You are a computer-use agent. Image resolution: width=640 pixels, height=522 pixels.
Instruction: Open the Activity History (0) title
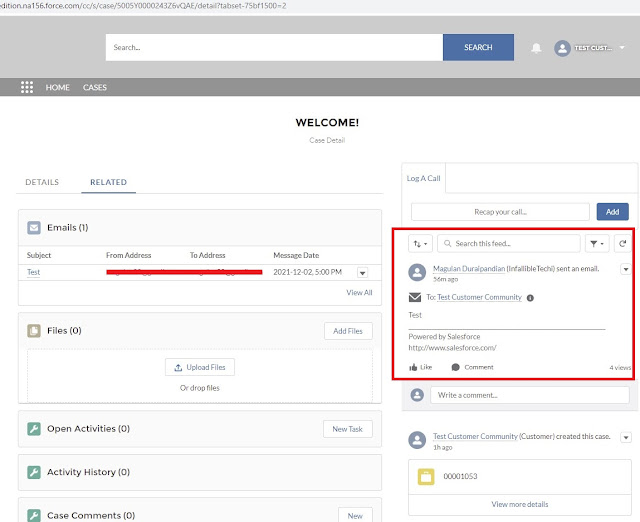88,472
